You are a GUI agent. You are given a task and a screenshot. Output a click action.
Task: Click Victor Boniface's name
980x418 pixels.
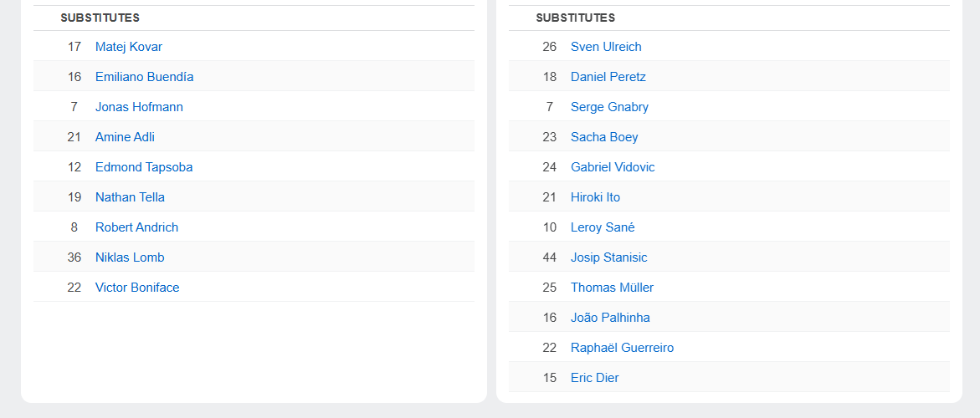(137, 288)
